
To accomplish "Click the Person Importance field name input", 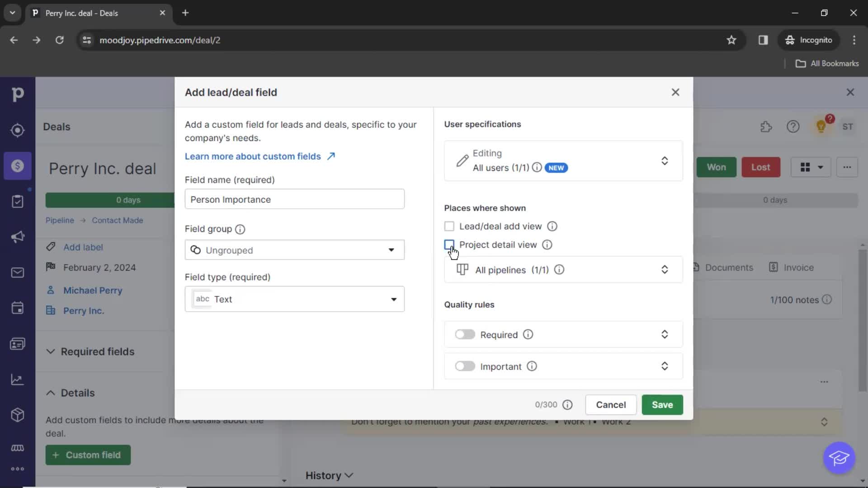I will [x=294, y=199].
